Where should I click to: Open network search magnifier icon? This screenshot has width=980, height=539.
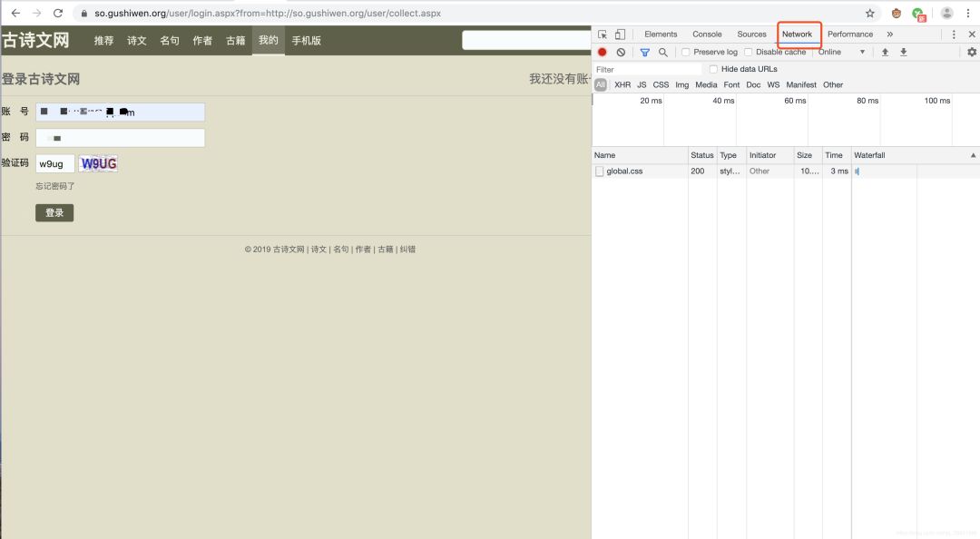(x=663, y=53)
